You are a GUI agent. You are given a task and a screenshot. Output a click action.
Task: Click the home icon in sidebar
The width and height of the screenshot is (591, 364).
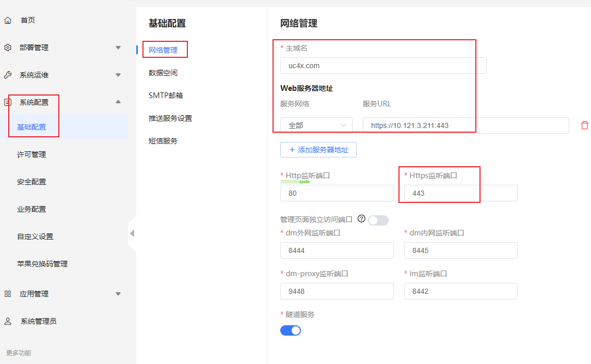pos(8,21)
